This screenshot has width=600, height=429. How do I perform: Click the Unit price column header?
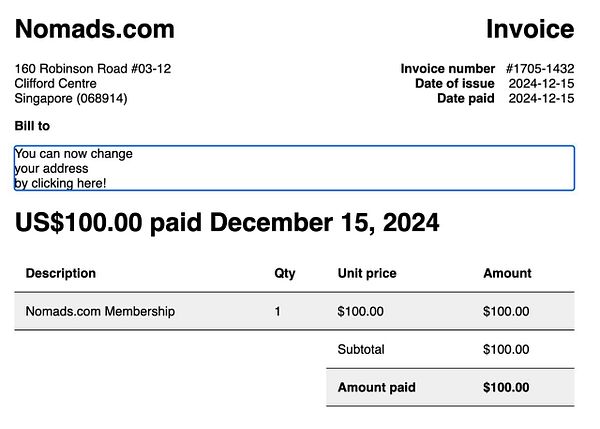[x=367, y=273]
